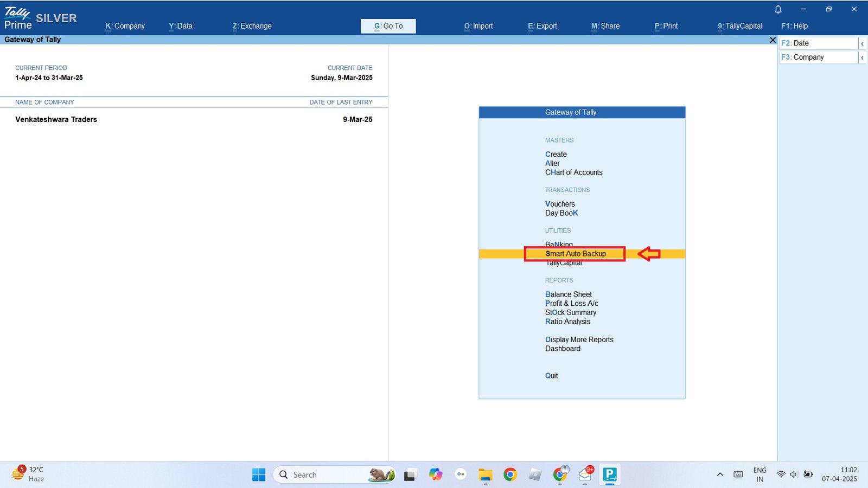The width and height of the screenshot is (868, 488).
Task: Collapse the F2: Date chevron
Action: [x=862, y=43]
